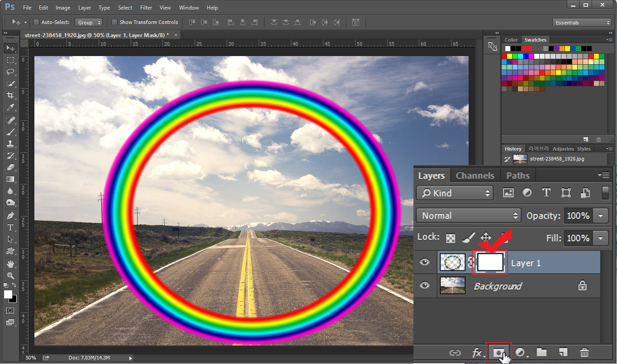Open the File menu

27,8
